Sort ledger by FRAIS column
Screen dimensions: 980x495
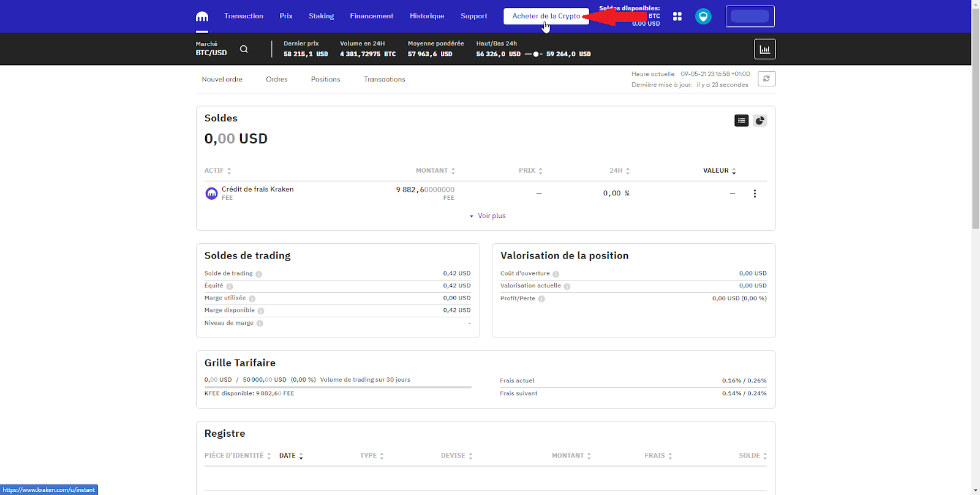click(658, 456)
